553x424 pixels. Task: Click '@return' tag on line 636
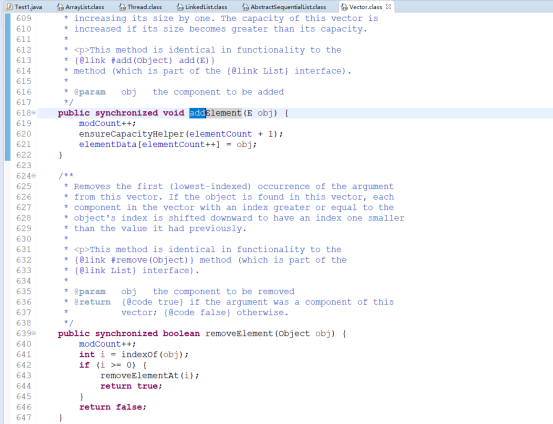pos(92,302)
